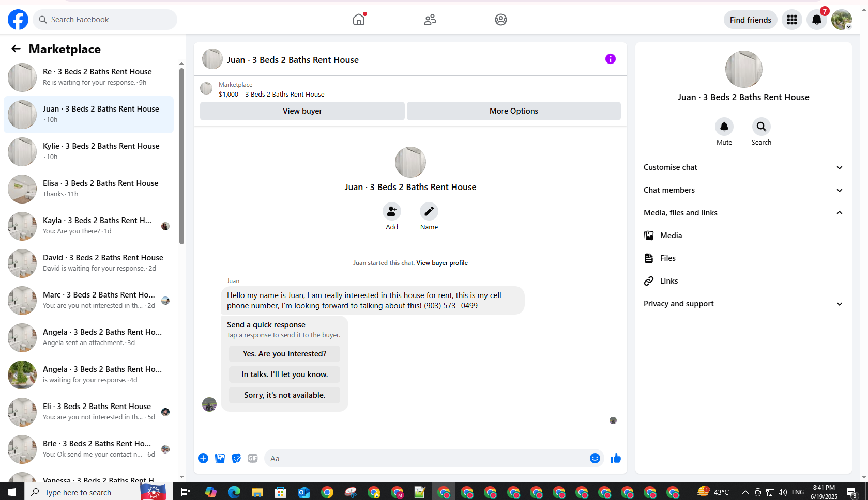Viewport: 868px width, 500px height.
Task: Click the listing thumbnail in the Marketplace banner
Action: (206, 89)
